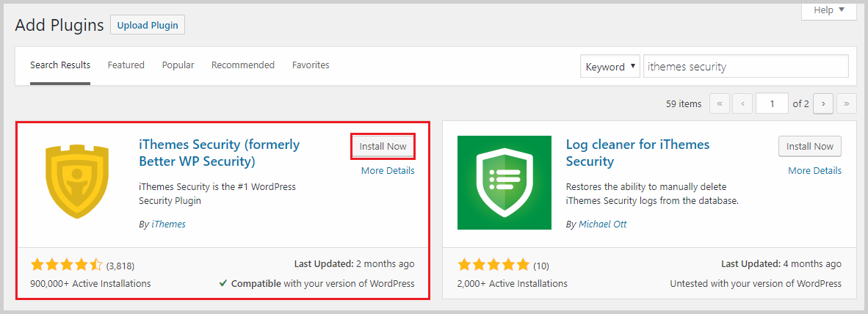Switch to the Popular tab
Image resolution: width=868 pixels, height=314 pixels.
click(178, 65)
